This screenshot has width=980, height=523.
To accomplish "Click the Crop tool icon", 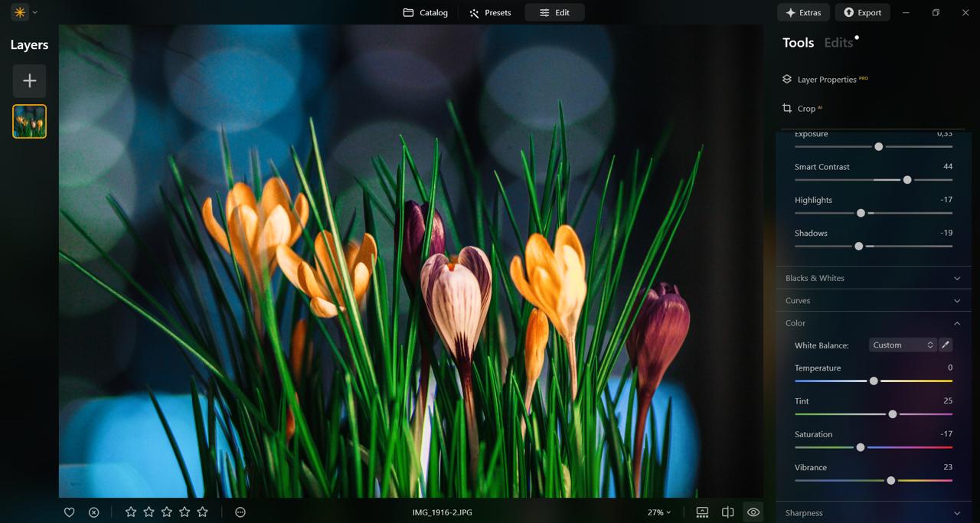I will pyautogui.click(x=787, y=109).
